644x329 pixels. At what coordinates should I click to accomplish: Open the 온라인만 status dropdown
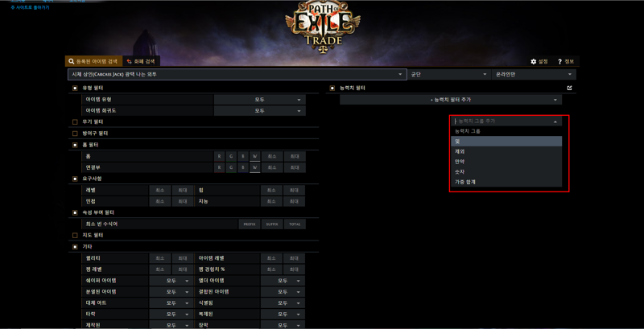click(534, 74)
